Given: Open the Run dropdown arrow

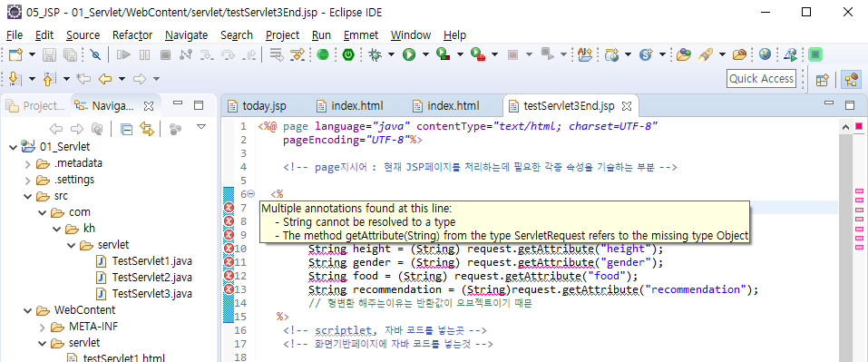Looking at the screenshot, I should coord(425,54).
